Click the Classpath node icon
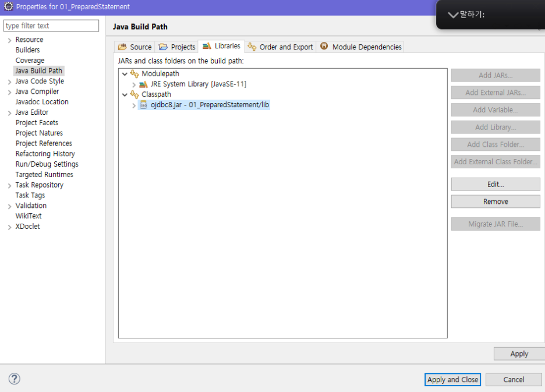The height and width of the screenshot is (392, 545). 135,94
